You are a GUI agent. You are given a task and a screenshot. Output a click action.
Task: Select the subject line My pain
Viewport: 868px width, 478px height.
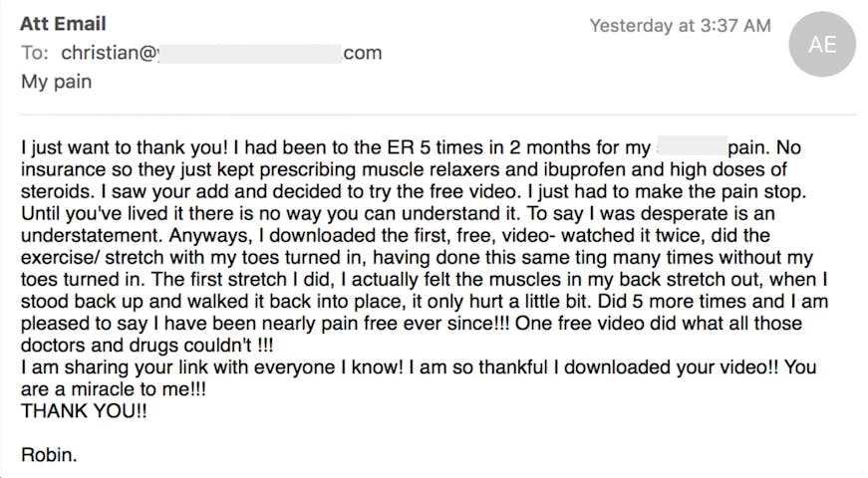[x=57, y=82]
